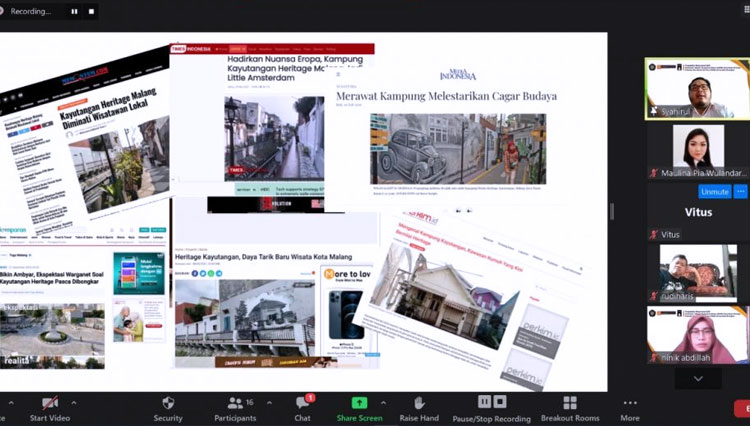
Task: Click muted mic icon on ninik abdillah tile
Action: pos(654,358)
